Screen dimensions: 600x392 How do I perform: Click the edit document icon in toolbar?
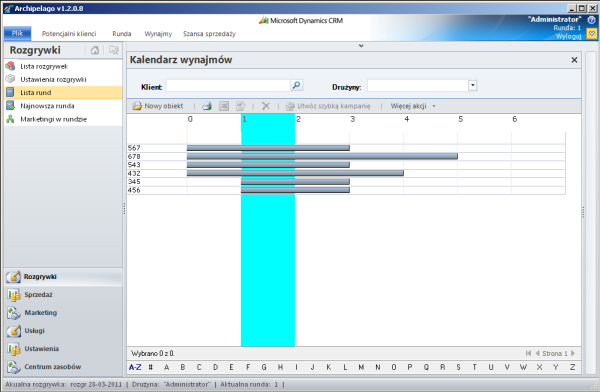point(241,106)
